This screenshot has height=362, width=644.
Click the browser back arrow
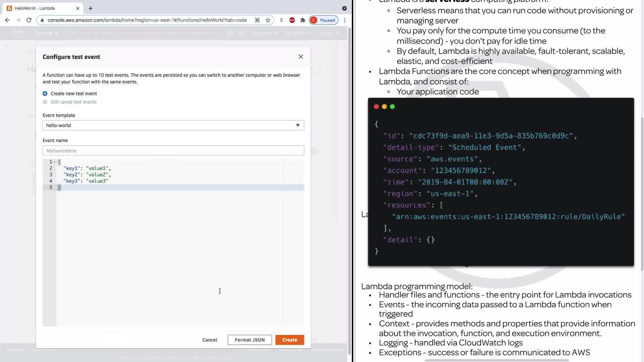coord(7,20)
